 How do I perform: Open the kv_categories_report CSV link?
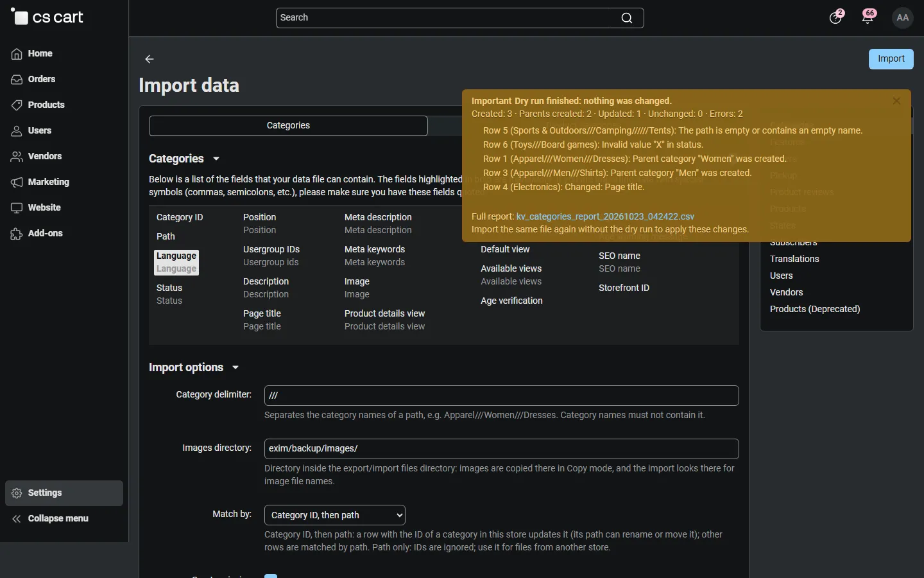click(x=605, y=216)
